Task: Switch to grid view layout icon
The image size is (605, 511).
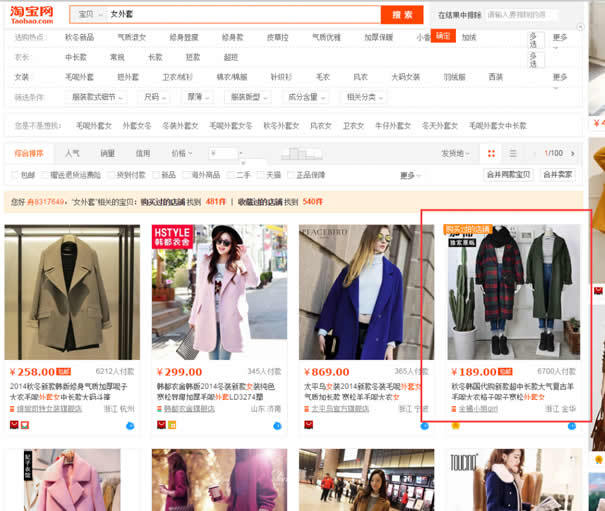Action: click(491, 153)
